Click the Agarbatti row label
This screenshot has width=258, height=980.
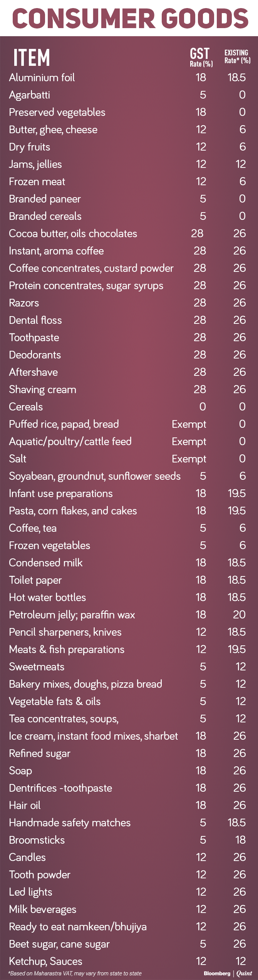pyautogui.click(x=30, y=95)
